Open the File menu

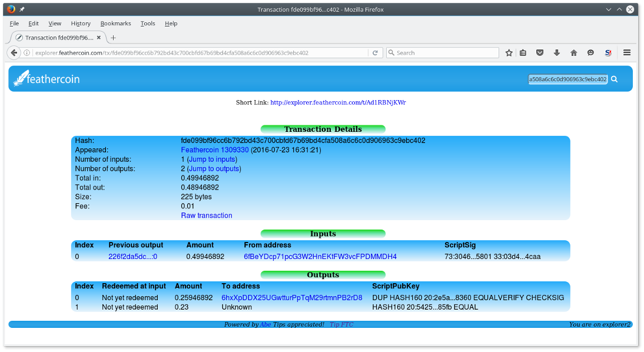pyautogui.click(x=14, y=24)
